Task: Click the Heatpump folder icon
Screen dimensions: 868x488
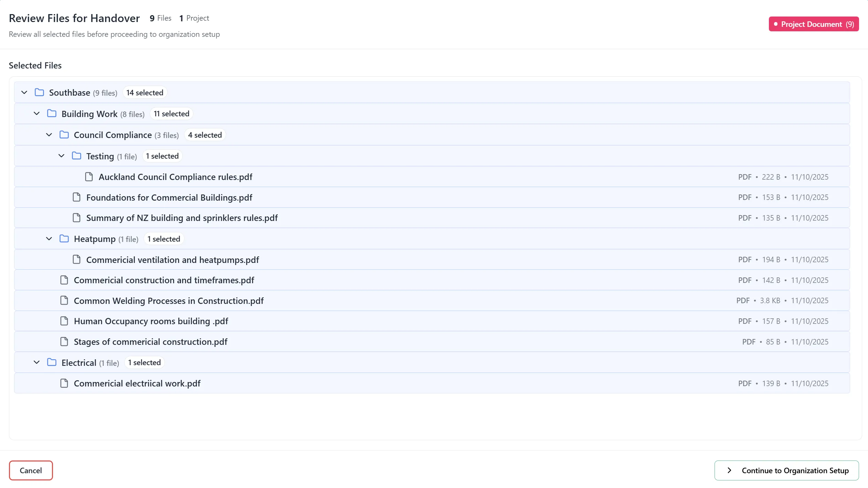Action: click(x=64, y=238)
